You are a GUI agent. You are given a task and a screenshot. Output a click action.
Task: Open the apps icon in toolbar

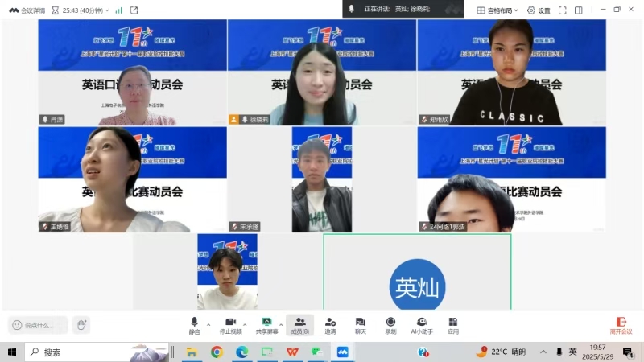[x=453, y=324]
